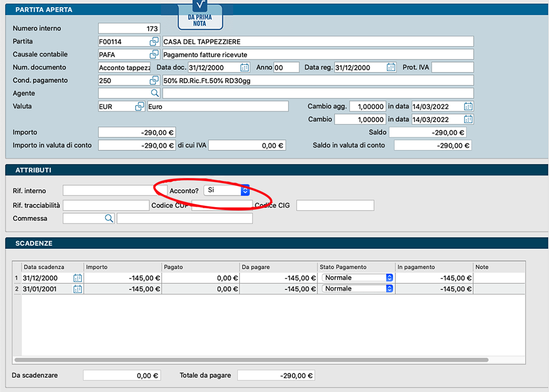Open Valuta lookup icon beside EUR
This screenshot has width=549, height=392.
pos(140,106)
